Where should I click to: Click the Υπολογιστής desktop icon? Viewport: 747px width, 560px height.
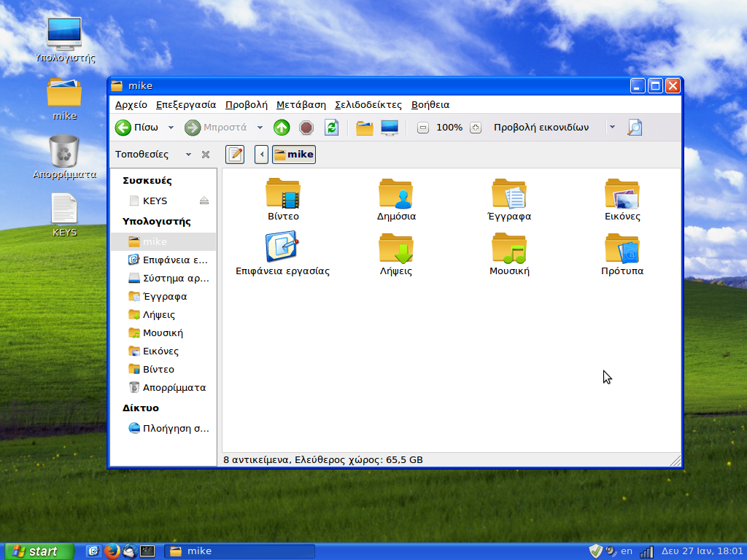point(64,34)
